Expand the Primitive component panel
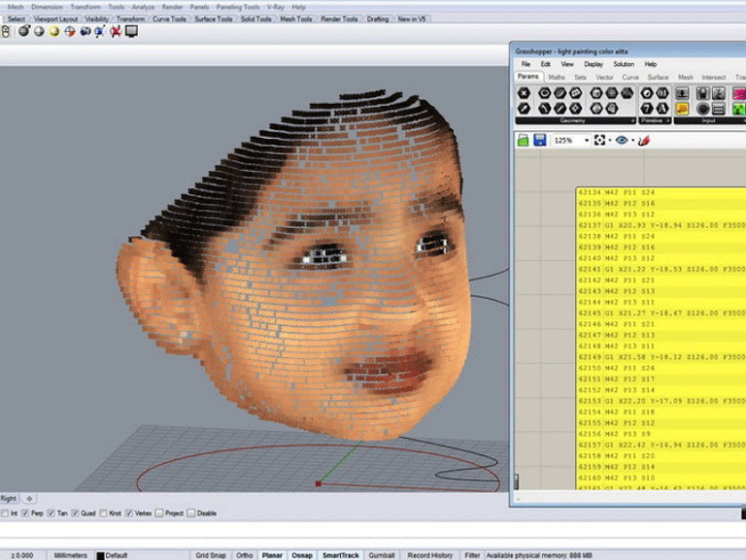This screenshot has height=560, width=746. coord(669,121)
